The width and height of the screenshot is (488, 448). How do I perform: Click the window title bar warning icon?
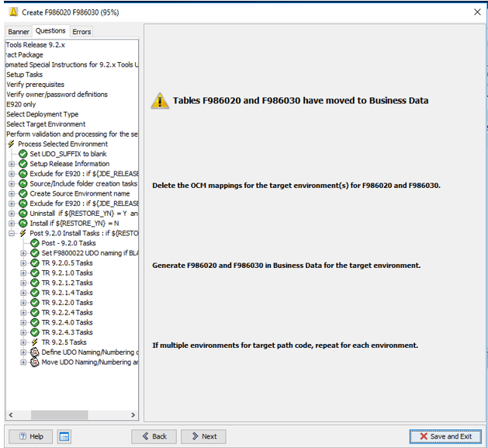click(13, 12)
